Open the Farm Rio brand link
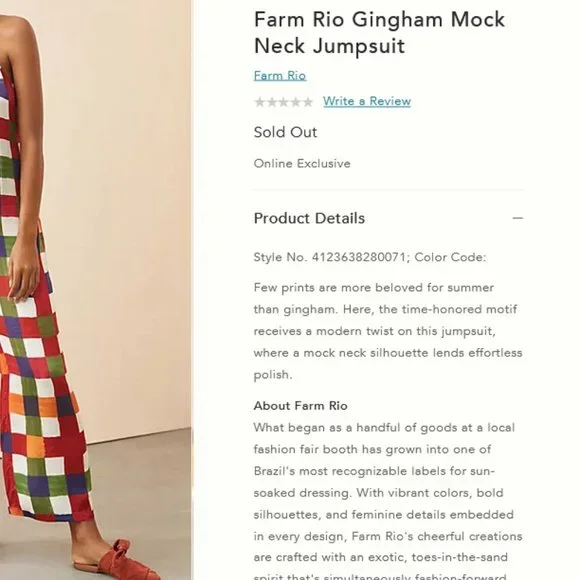 [280, 75]
